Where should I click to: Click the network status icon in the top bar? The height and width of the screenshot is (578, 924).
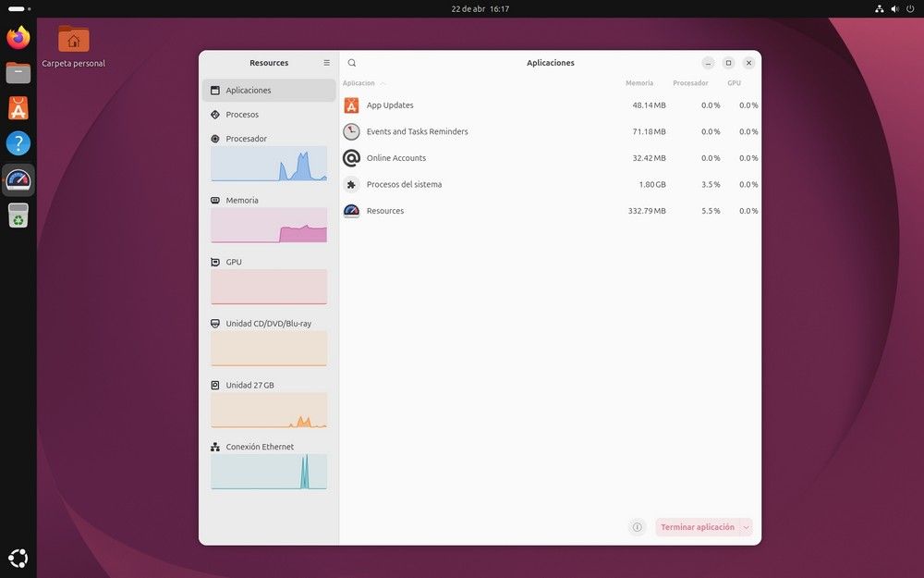point(880,9)
